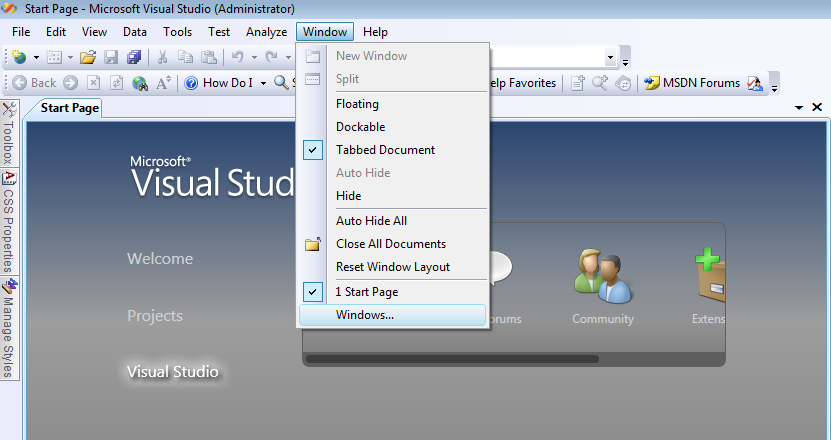This screenshot has height=440, width=831.
Task: Click the How Do I button
Action: point(219,83)
